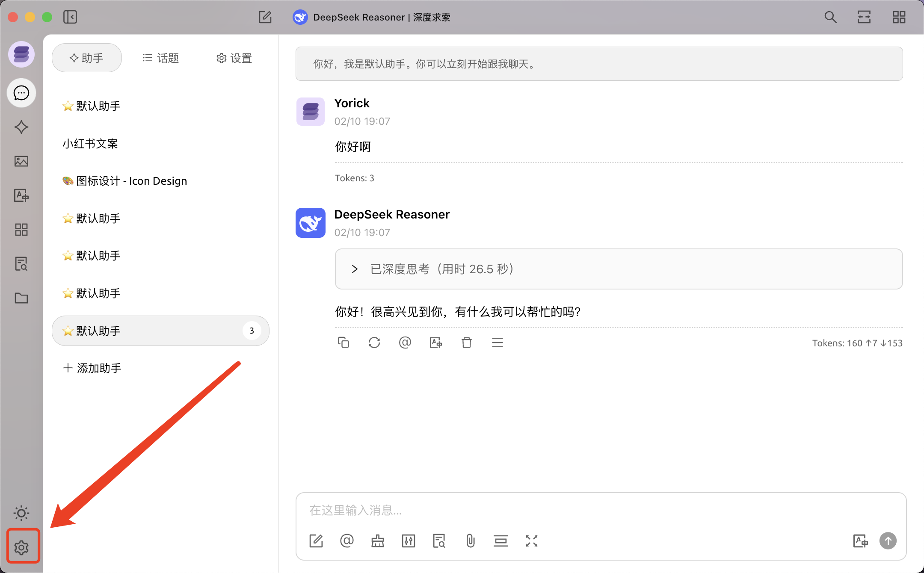Expand the input box with fullscreen icon
The width and height of the screenshot is (924, 573).
pos(532,541)
